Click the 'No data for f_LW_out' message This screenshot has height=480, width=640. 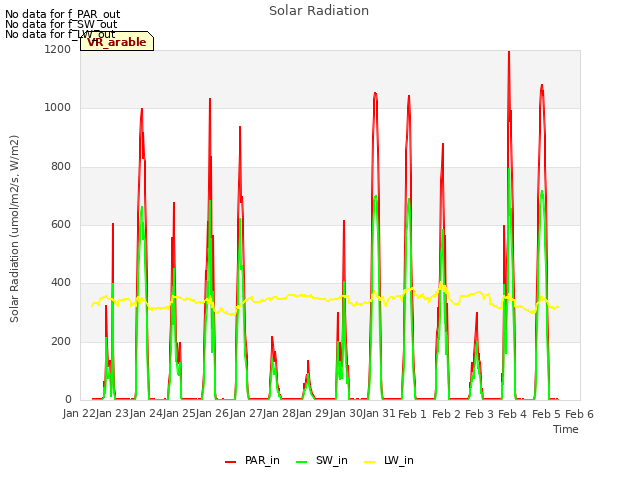(60, 34)
